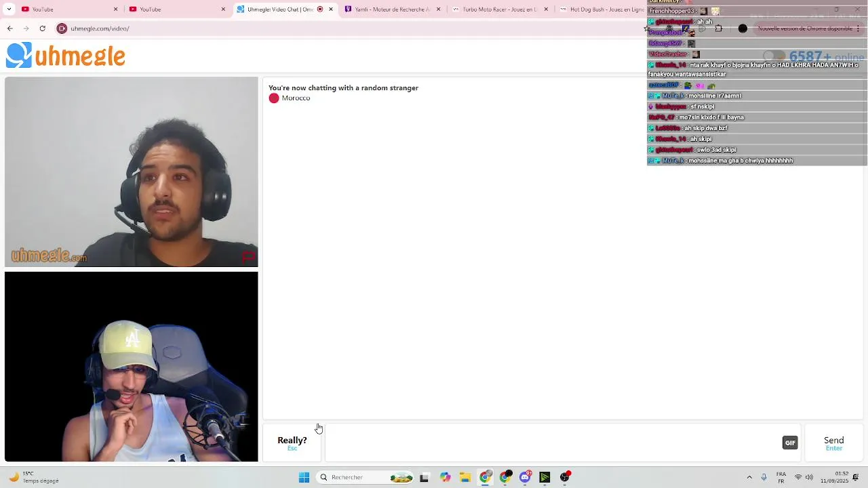Report stranger using the red flag icon
This screenshot has width=868, height=488.
click(x=249, y=257)
